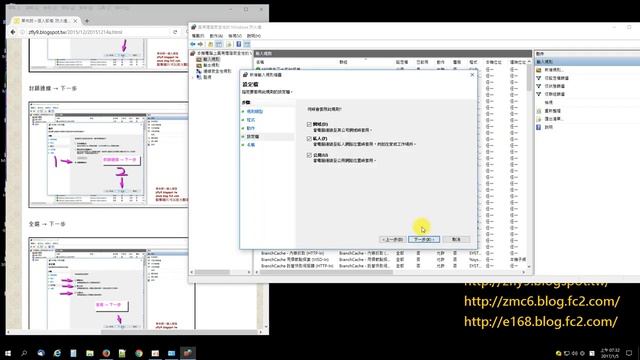Select Outbound Rules (輸出規則) tree node

click(211, 65)
